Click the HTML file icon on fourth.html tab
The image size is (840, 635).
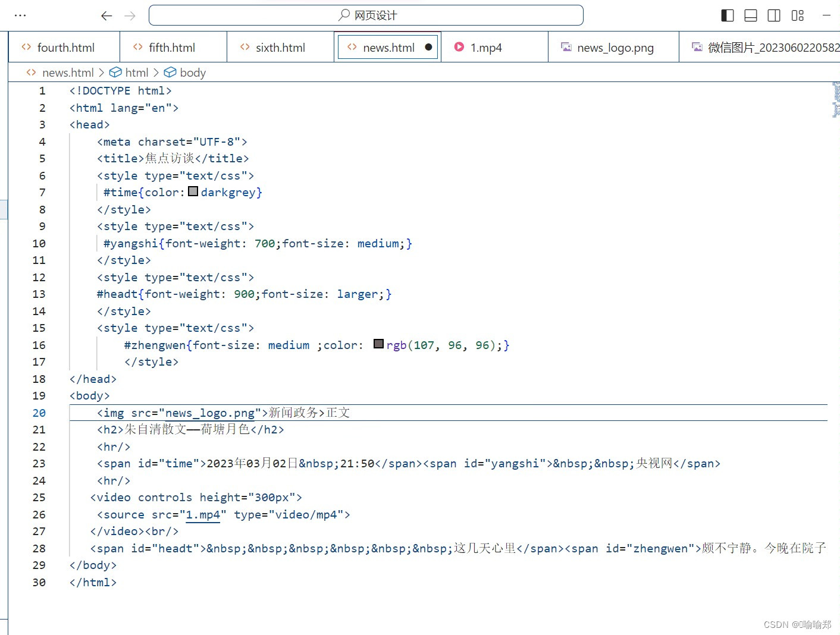tap(26, 47)
